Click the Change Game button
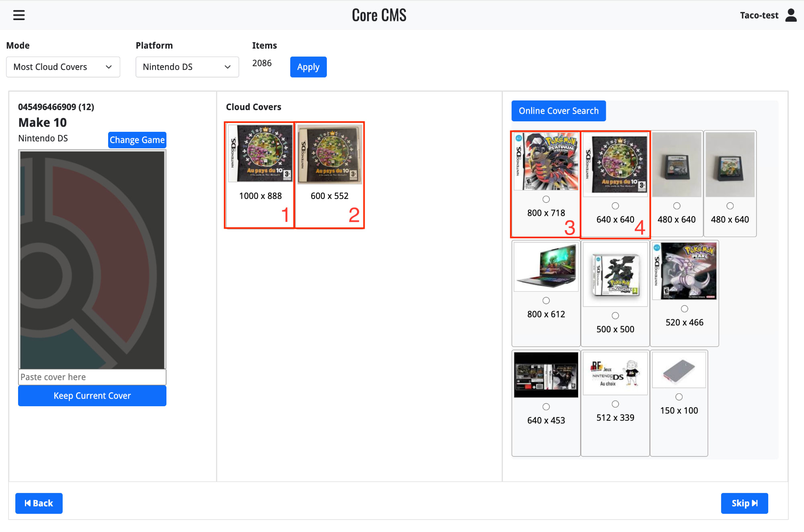 [137, 140]
